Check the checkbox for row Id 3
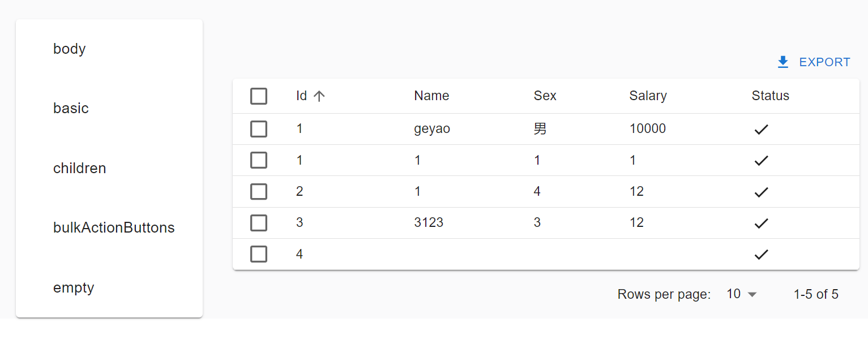This screenshot has height=361, width=868. 259,223
